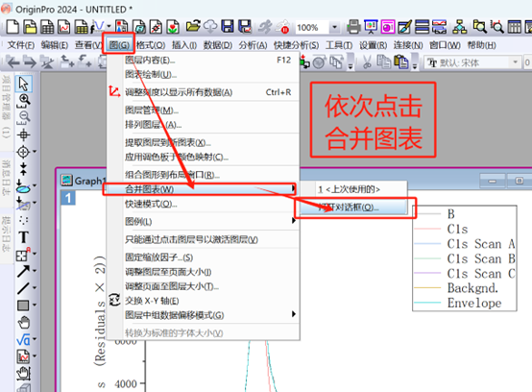Click the Cut scissors icon
532x392 pixels.
point(367,62)
